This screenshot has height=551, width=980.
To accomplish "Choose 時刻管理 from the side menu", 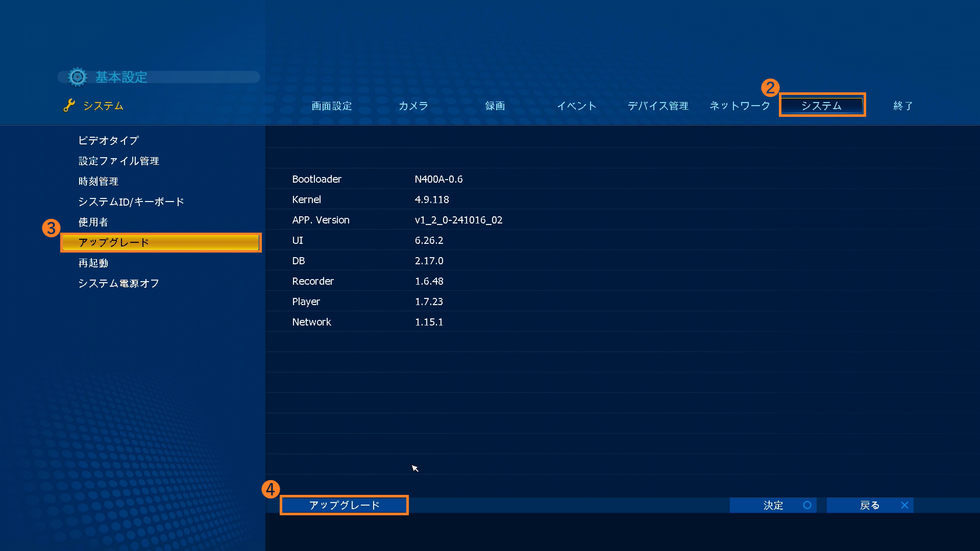I will 98,181.
